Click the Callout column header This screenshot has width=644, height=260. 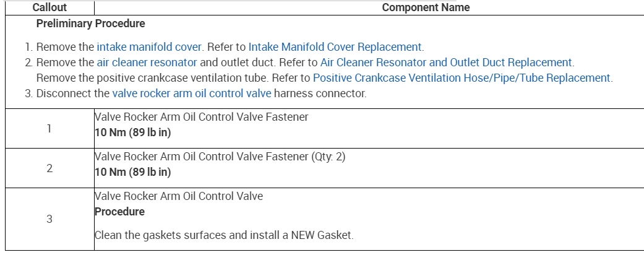[x=49, y=7]
